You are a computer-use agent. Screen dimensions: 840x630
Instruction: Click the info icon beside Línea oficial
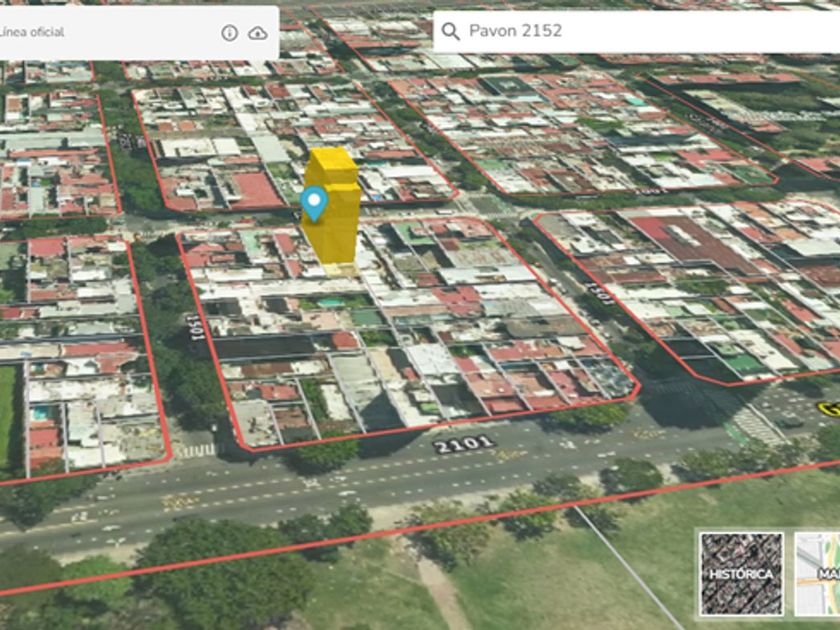(229, 33)
